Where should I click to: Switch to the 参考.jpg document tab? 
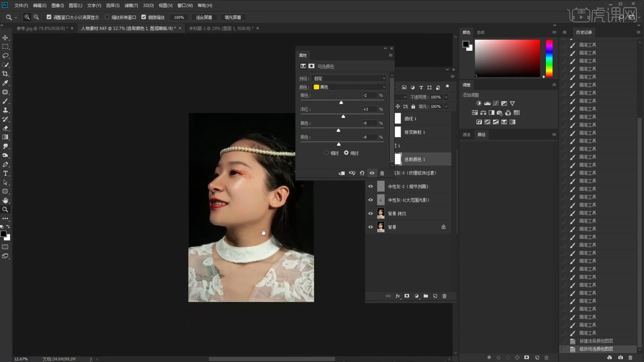click(42, 28)
